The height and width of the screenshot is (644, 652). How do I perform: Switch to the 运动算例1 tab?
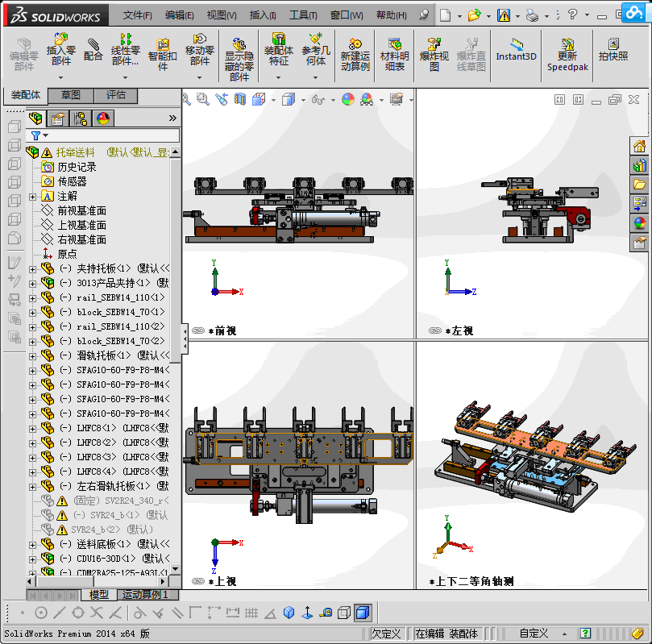[145, 595]
